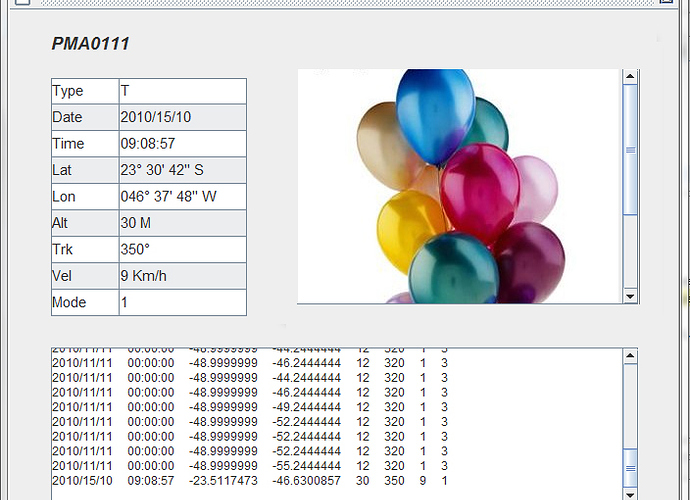The width and height of the screenshot is (690, 500).
Task: Click the Vel value '9 Km/h'
Action: click(x=183, y=276)
